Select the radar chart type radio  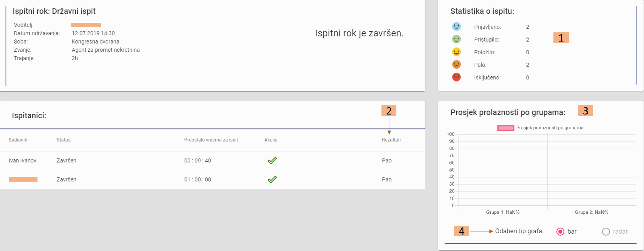tap(606, 231)
